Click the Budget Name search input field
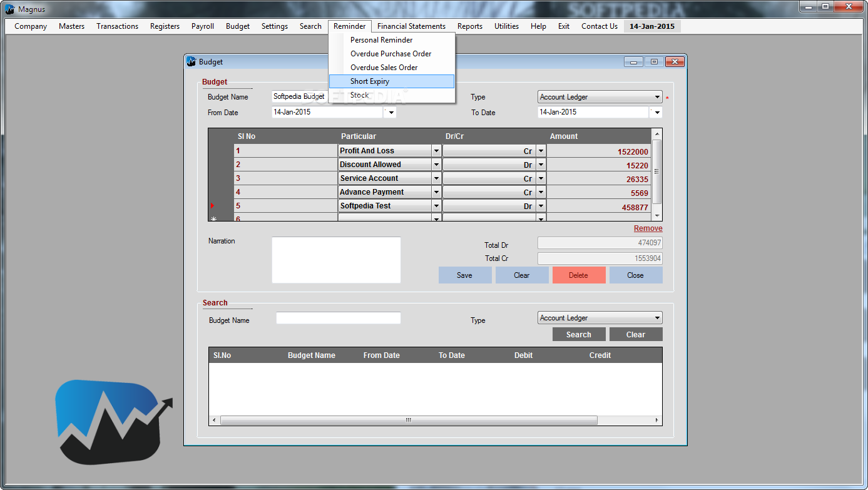 tap(338, 318)
